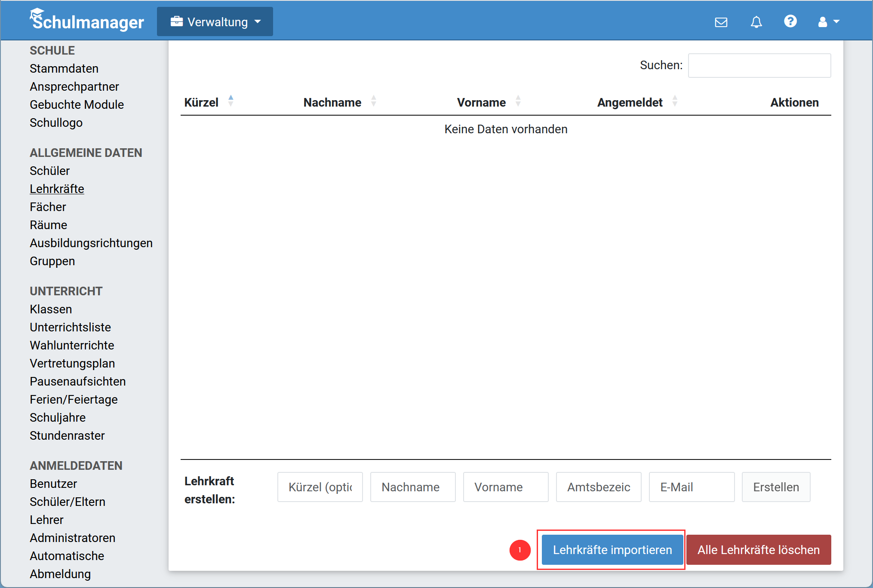The image size is (873, 588).
Task: Open Gebuchte Module in the sidebar
Action: pos(77,104)
